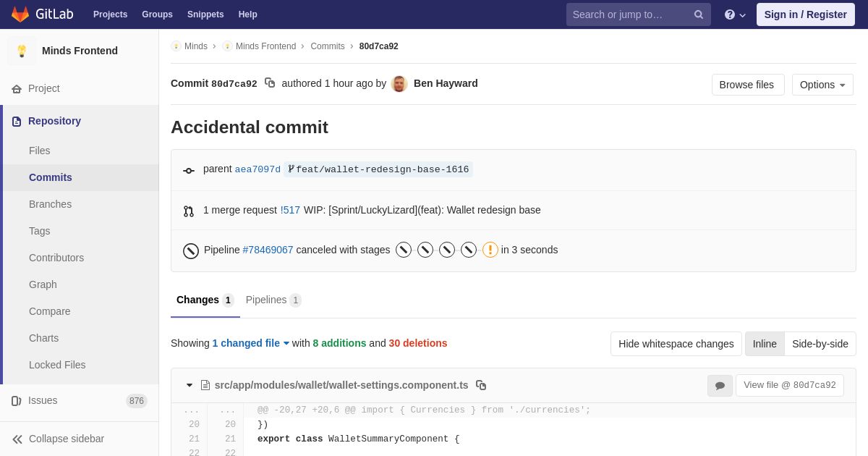The image size is (868, 456).
Task: Click View file @ 80d7ca92 button
Action: click(x=790, y=385)
